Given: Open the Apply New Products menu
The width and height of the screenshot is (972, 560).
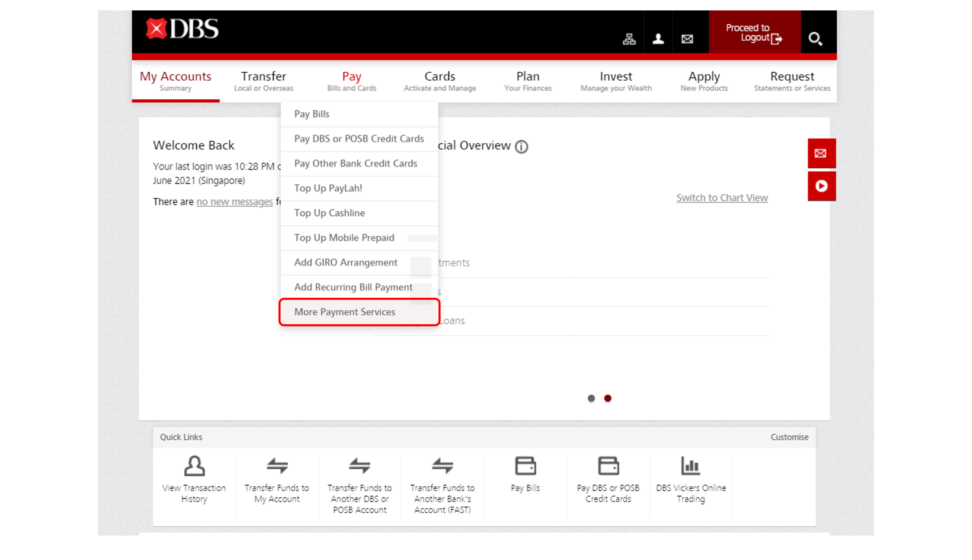Looking at the screenshot, I should (x=704, y=81).
